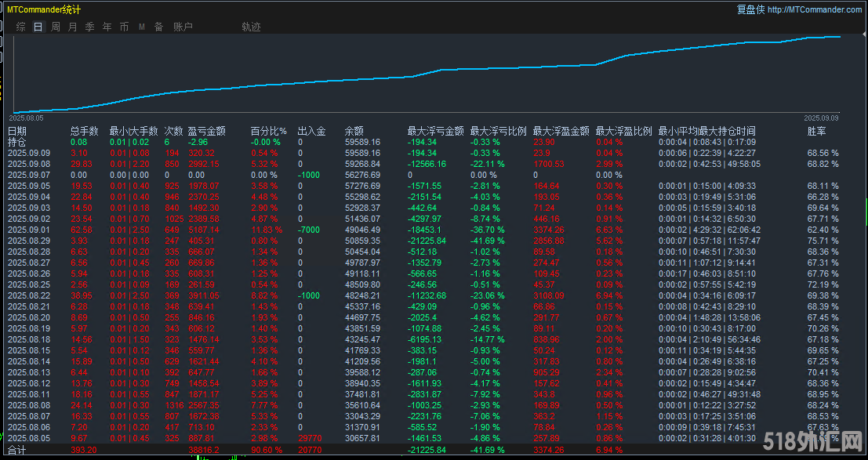868x460 pixels.
Task: Switch to the 月 monthly tab
Action: point(73,27)
